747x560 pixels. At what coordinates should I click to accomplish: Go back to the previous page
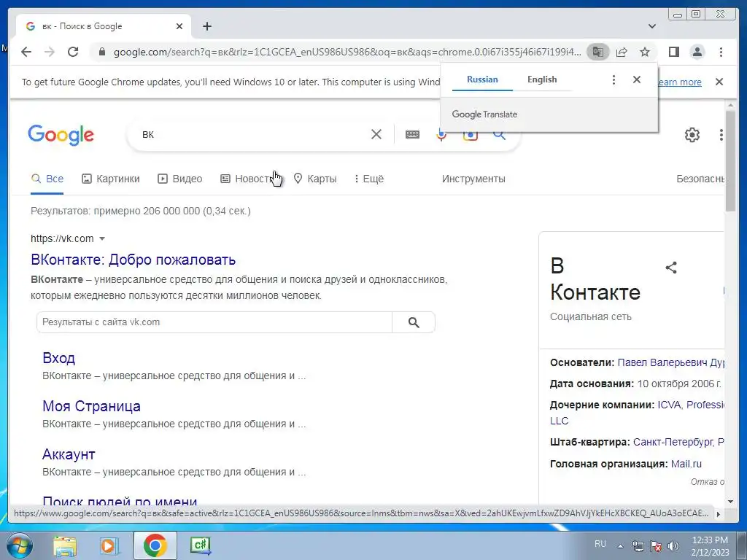click(x=26, y=52)
